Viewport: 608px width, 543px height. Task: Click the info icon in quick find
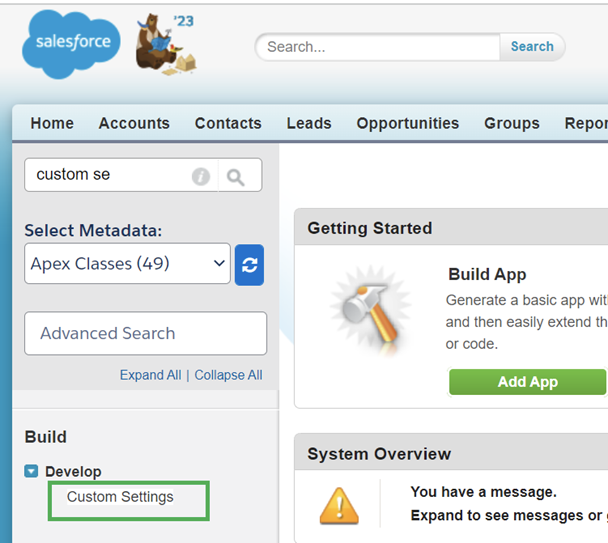click(201, 176)
